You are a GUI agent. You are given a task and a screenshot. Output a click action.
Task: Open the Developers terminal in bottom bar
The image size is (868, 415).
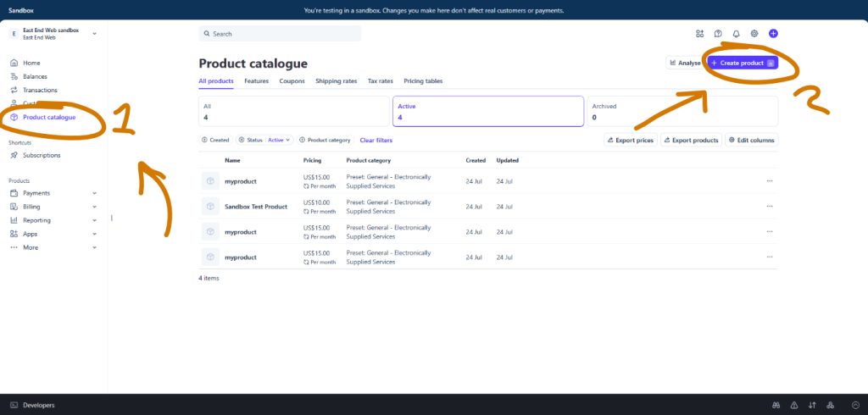pyautogui.click(x=32, y=405)
